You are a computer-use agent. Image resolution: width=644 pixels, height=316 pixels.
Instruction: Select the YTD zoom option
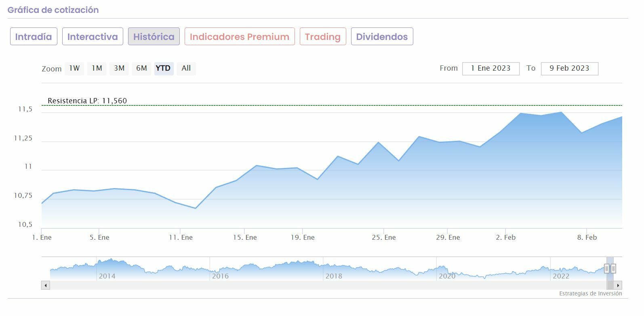[163, 68]
